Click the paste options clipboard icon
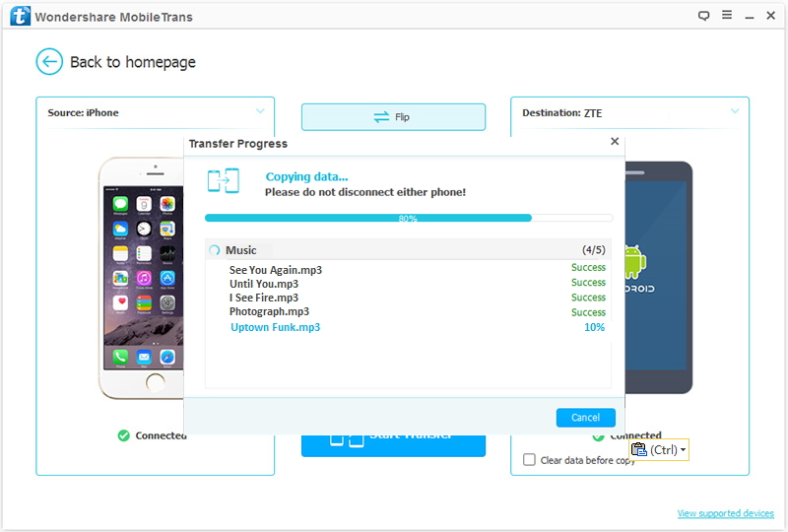Viewport: 788px width, 532px height. pos(638,449)
